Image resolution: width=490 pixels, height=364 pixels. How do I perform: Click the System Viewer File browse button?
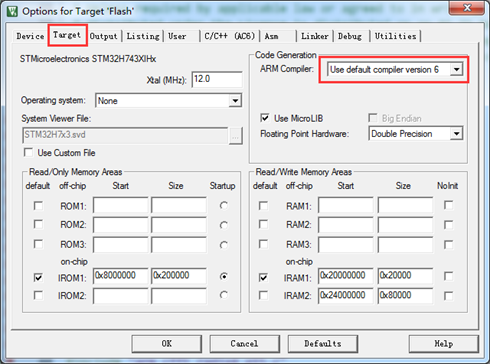(235, 136)
